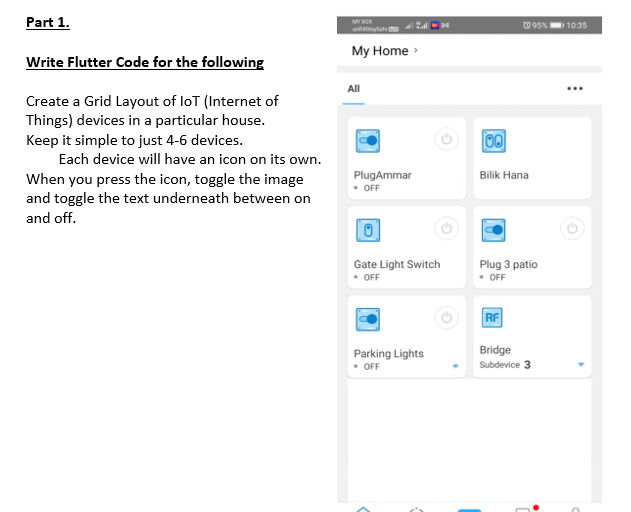Open the three-dot more options menu

pos(575,89)
